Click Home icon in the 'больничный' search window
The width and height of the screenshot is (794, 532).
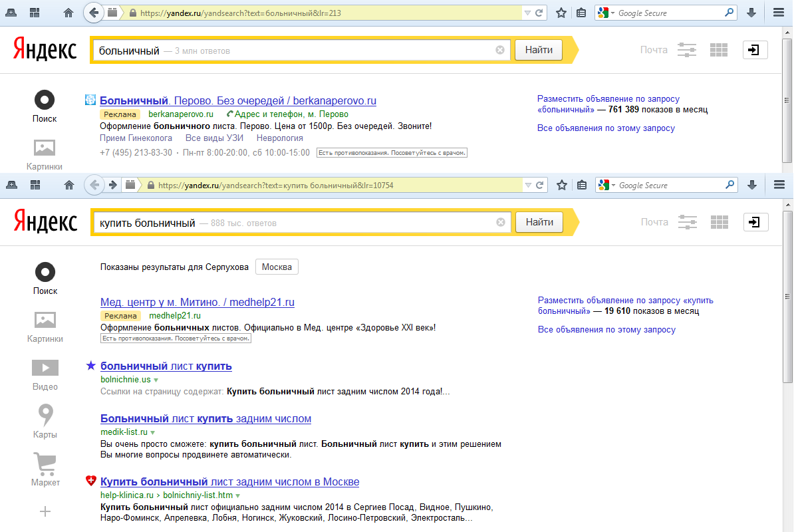tap(68, 13)
